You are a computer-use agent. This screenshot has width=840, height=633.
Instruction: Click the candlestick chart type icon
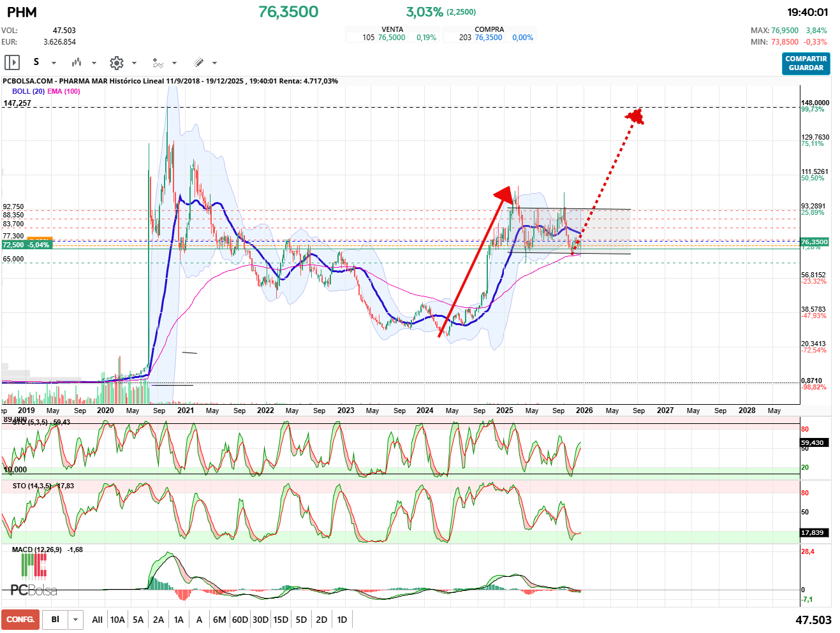pyautogui.click(x=77, y=62)
